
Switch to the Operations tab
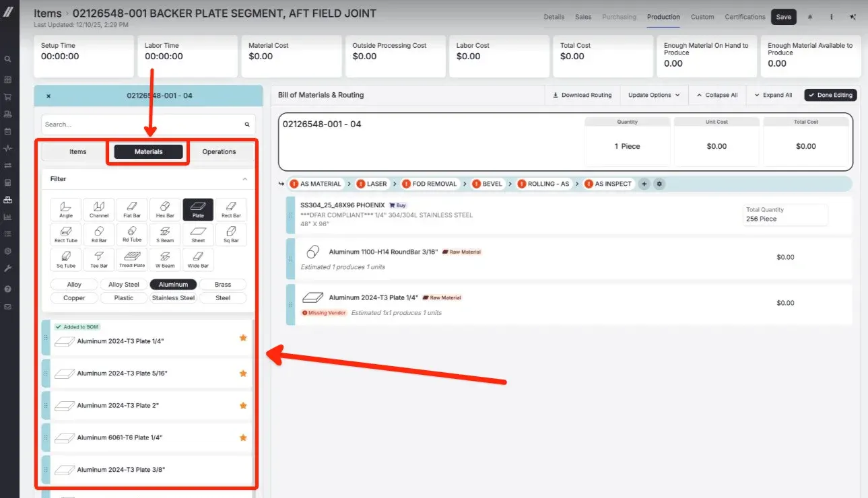[220, 151]
